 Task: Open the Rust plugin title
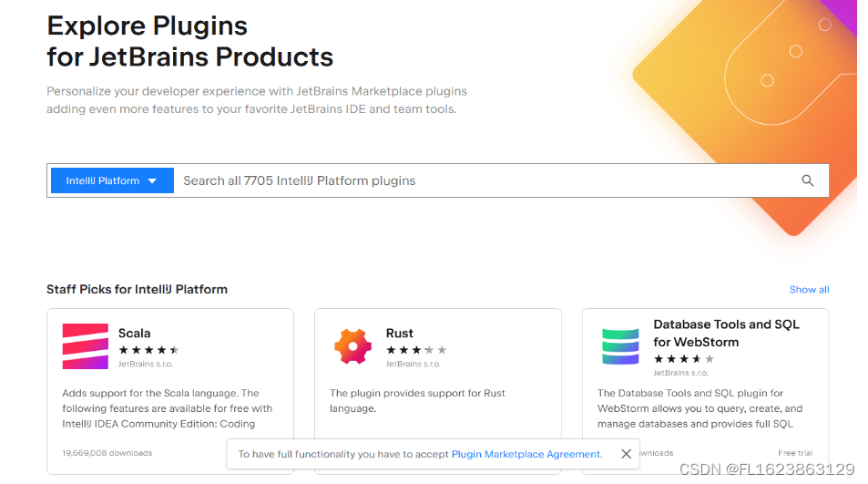[x=400, y=333]
